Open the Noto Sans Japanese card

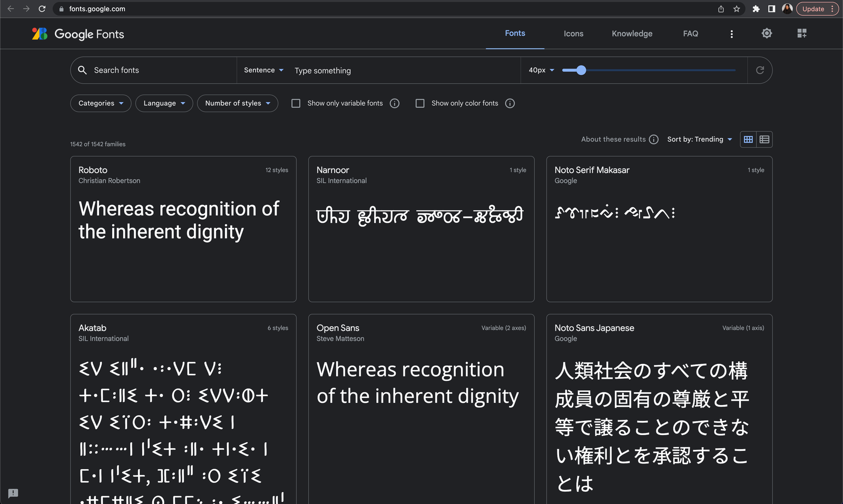pos(660,409)
